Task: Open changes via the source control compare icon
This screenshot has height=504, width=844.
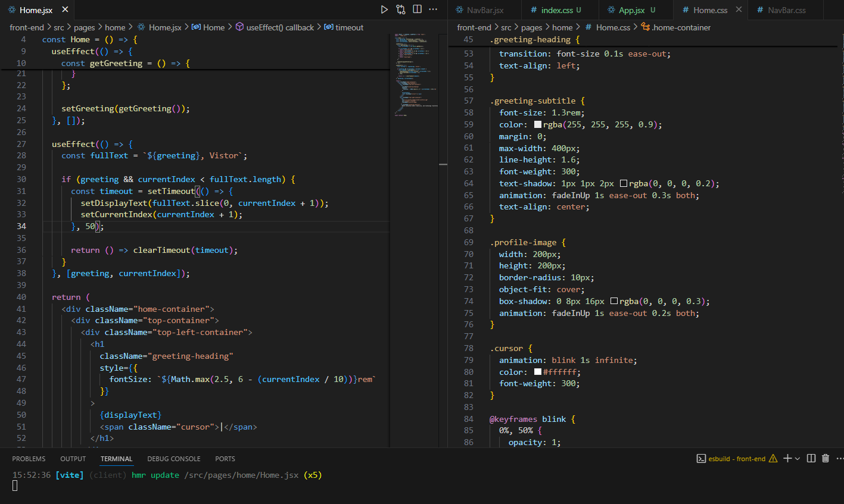Action: point(401,10)
